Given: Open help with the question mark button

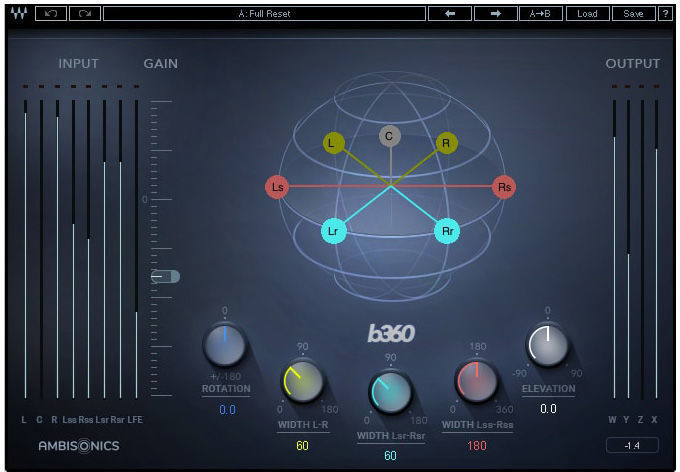Looking at the screenshot, I should (x=665, y=13).
